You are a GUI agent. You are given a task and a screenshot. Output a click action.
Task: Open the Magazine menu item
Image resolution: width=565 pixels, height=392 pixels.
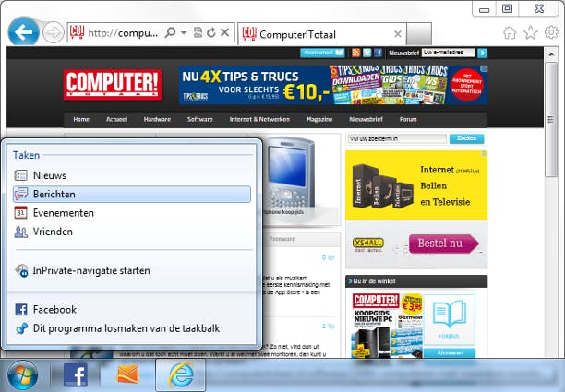(x=319, y=120)
